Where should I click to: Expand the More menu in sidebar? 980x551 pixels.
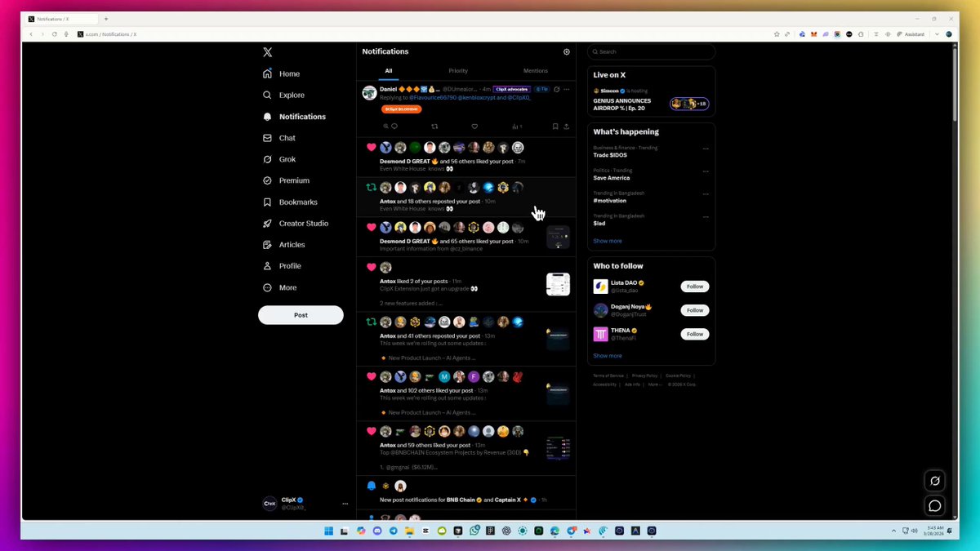click(x=279, y=287)
